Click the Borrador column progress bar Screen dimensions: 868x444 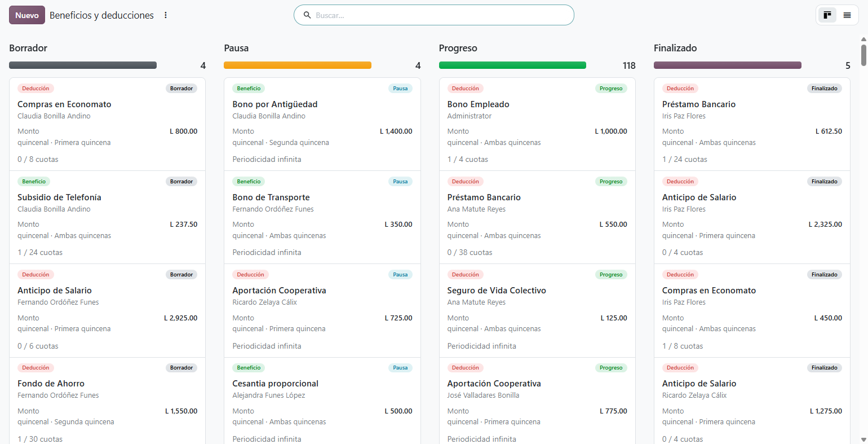click(83, 65)
